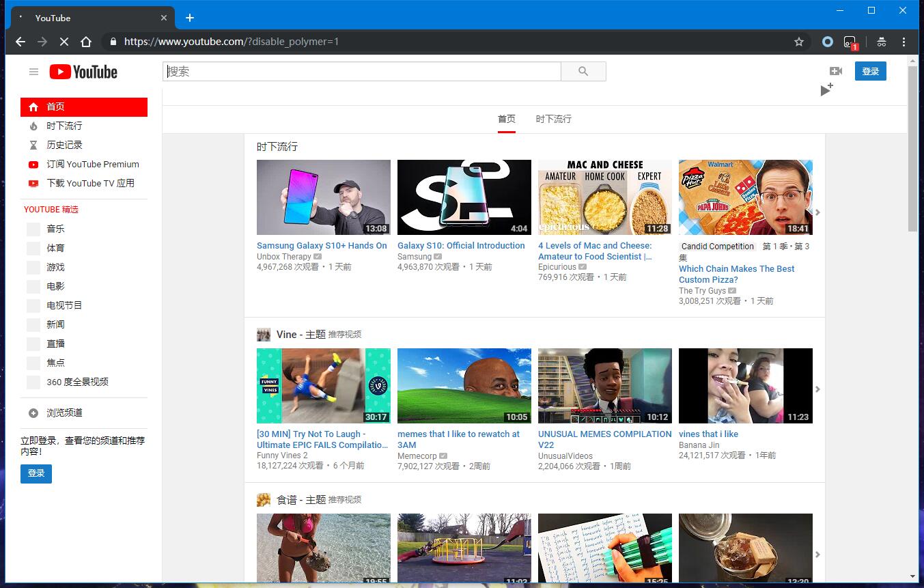Click the browser back arrow
This screenshot has width=924, height=588.
tap(20, 42)
